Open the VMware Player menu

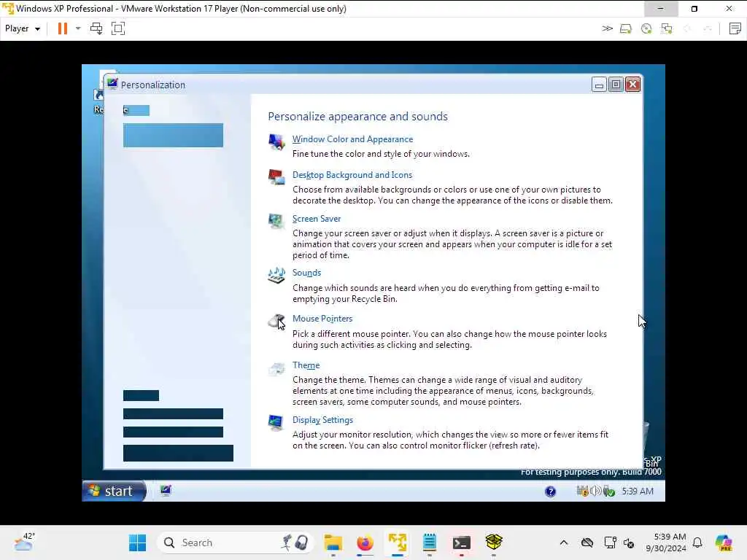[x=22, y=28]
